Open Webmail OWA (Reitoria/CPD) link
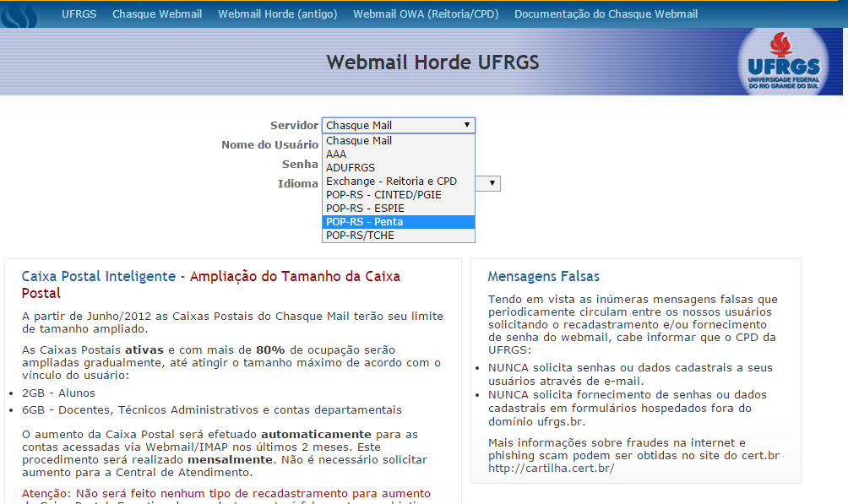This screenshot has height=504, width=848. [x=426, y=14]
